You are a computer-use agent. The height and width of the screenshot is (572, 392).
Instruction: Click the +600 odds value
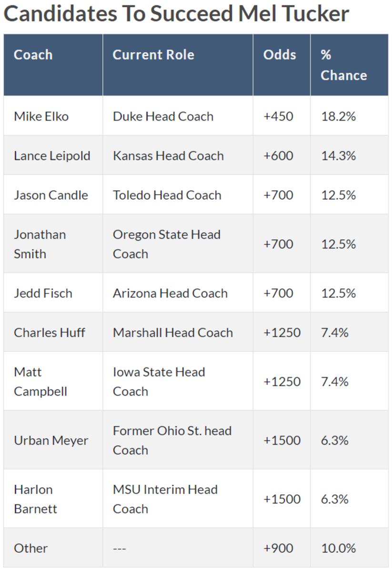tap(278, 156)
